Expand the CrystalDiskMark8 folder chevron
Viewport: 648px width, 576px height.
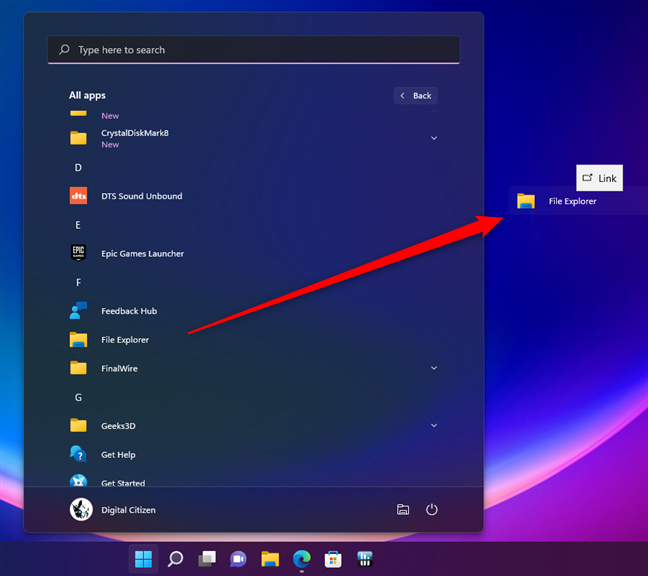(x=434, y=138)
